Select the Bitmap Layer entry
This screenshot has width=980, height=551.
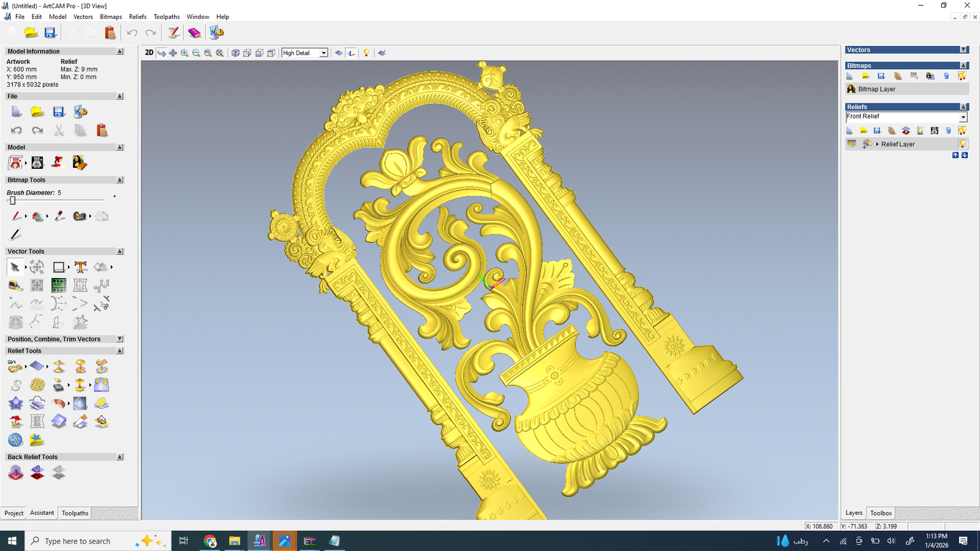point(876,89)
